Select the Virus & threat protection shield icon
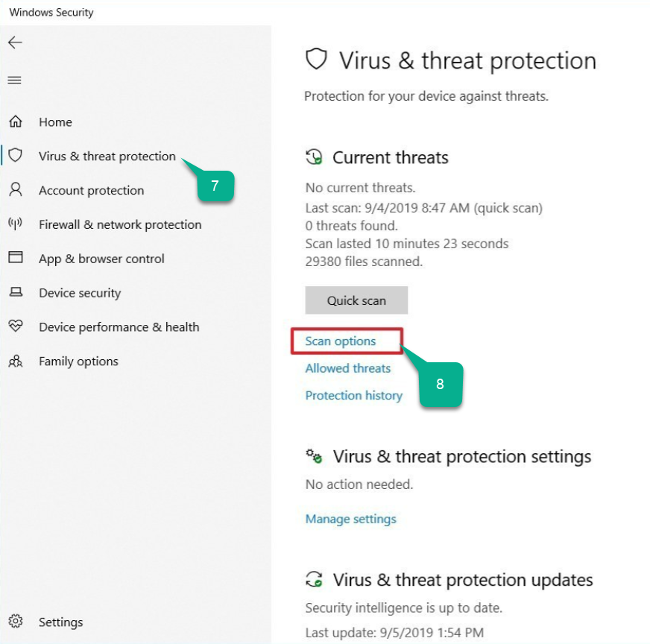 16,155
